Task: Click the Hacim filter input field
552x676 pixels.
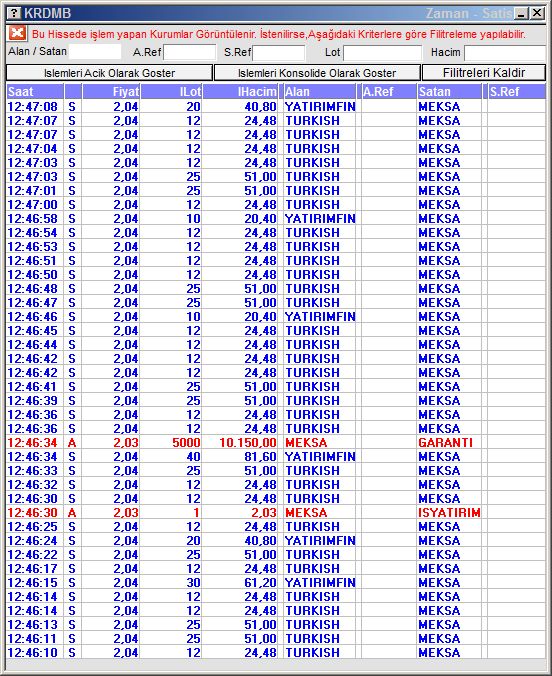Action: click(505, 53)
